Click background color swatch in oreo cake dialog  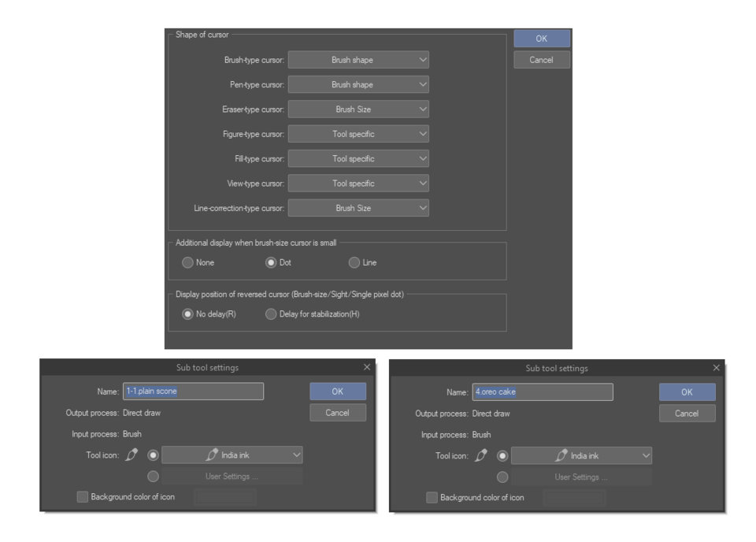pos(575,498)
